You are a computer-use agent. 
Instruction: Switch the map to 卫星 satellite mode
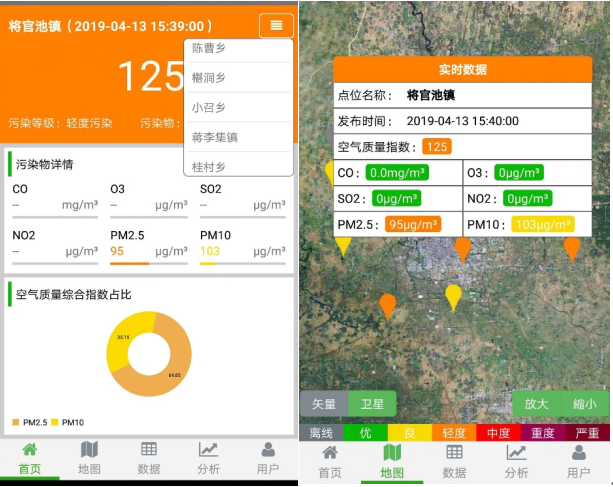click(372, 404)
